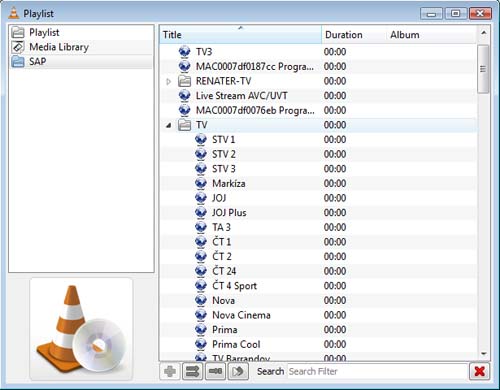Click globe icon of MAC0007df0187cc stream
The width and height of the screenshot is (500, 390).
pos(184,66)
